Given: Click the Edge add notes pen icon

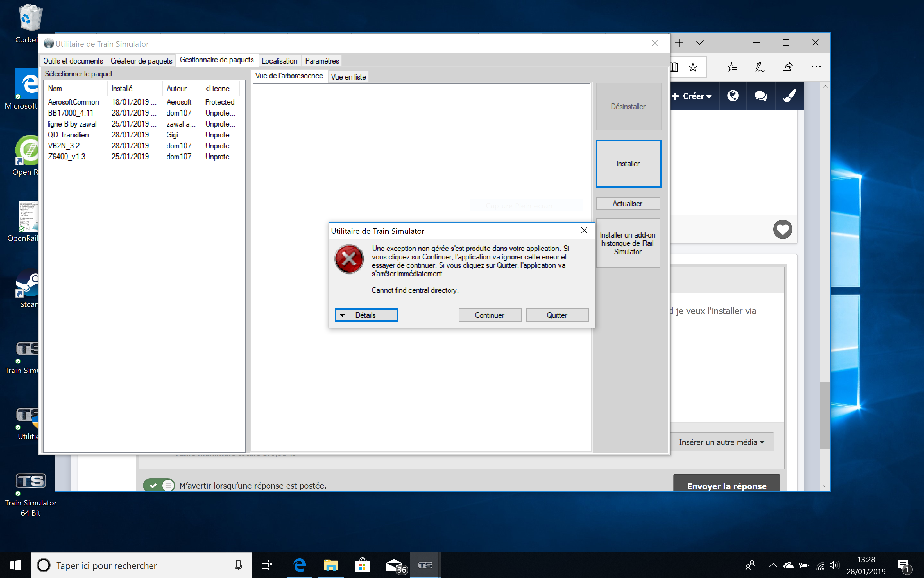Looking at the screenshot, I should pos(759,67).
